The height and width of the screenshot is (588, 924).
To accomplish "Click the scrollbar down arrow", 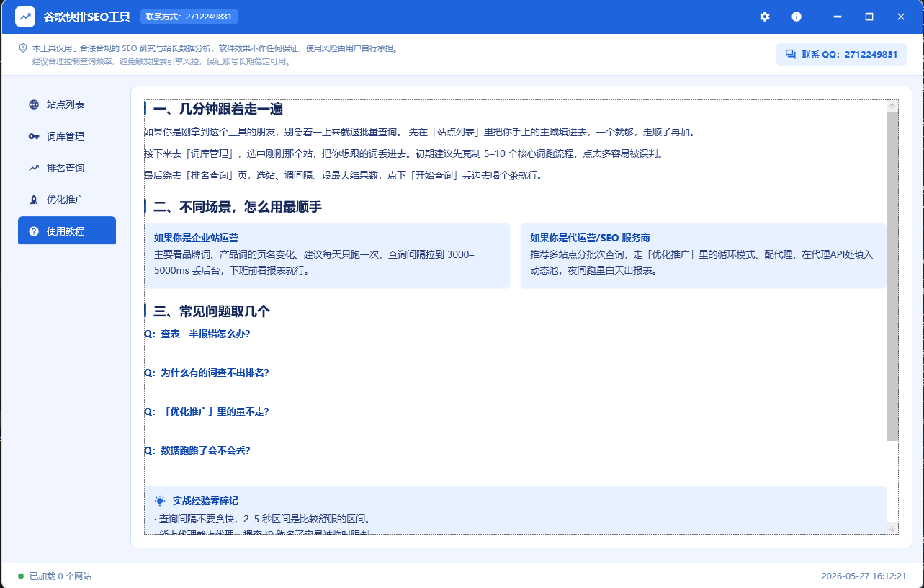I will tap(892, 528).
